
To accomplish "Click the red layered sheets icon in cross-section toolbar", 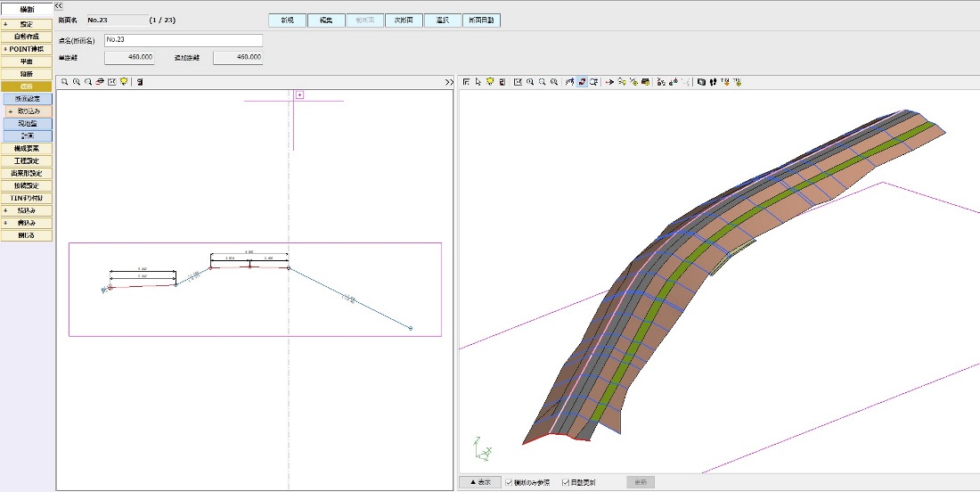I will point(100,82).
